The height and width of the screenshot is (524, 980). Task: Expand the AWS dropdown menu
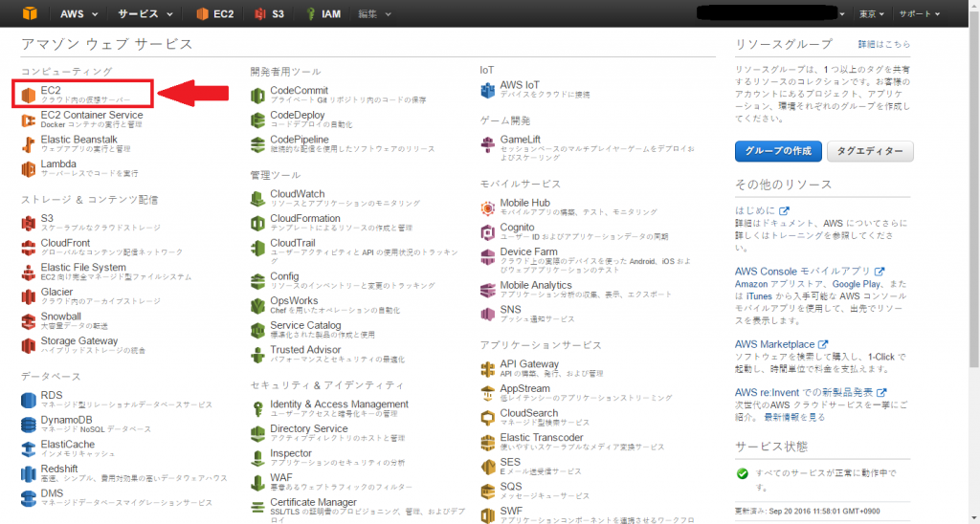pyautogui.click(x=78, y=14)
